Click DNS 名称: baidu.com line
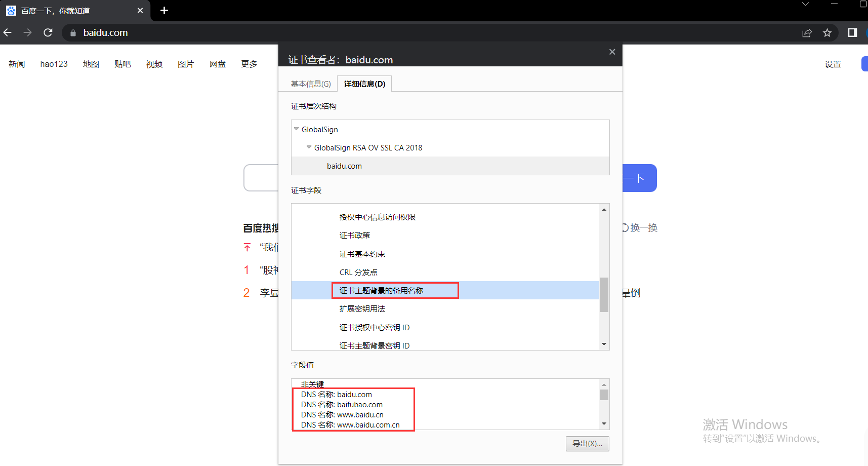This screenshot has width=868, height=466. (337, 395)
